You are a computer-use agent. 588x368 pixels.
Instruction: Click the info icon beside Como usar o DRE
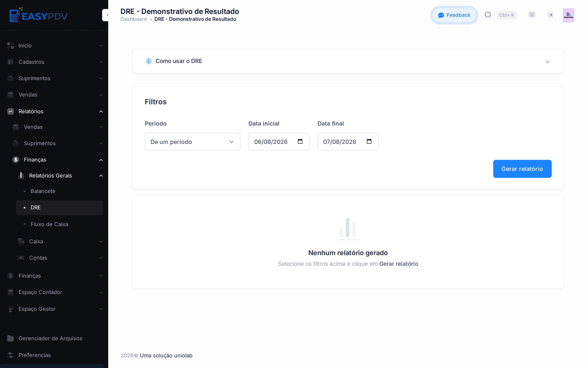(149, 61)
